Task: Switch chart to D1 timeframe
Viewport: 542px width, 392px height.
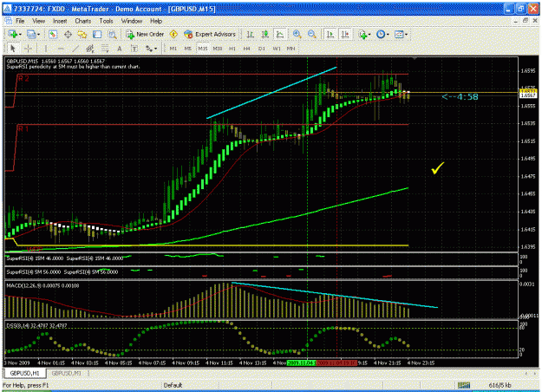Action: (262, 49)
